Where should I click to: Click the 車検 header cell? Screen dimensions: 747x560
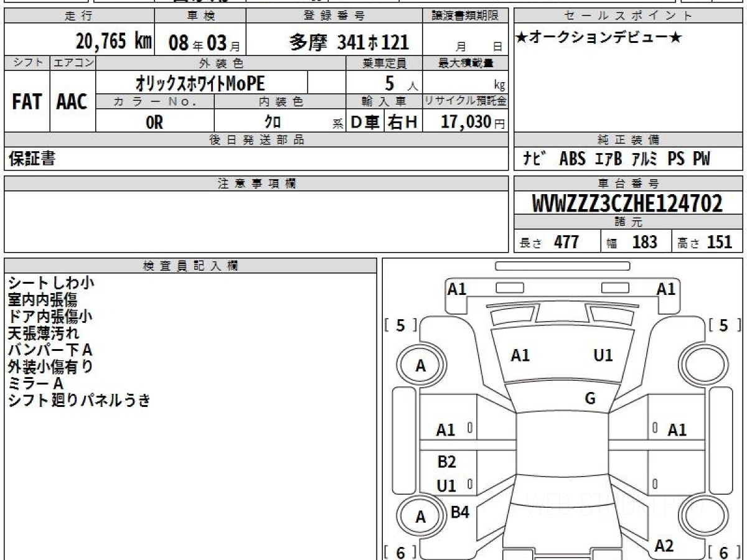pyautogui.click(x=199, y=16)
